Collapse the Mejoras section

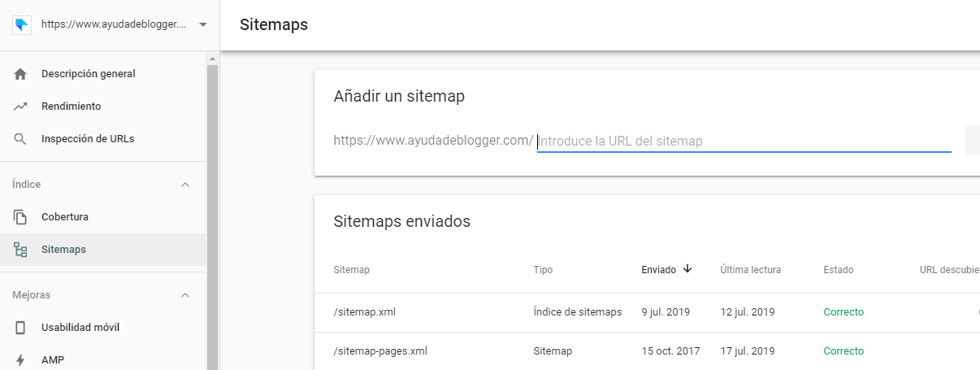[185, 295]
